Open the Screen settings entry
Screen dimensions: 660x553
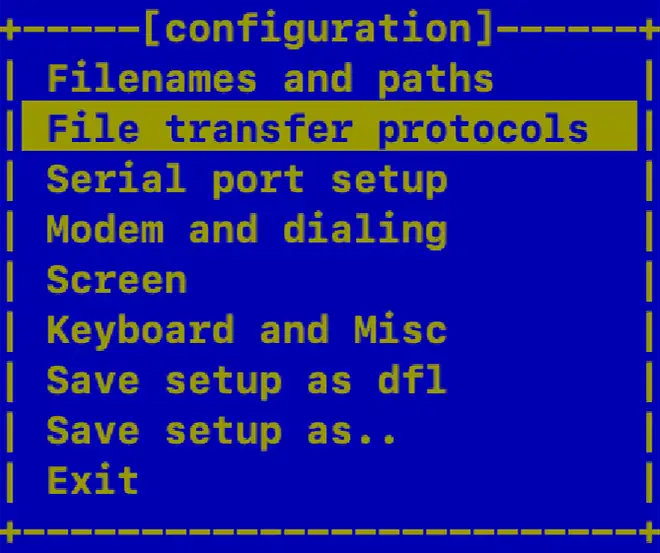click(116, 280)
